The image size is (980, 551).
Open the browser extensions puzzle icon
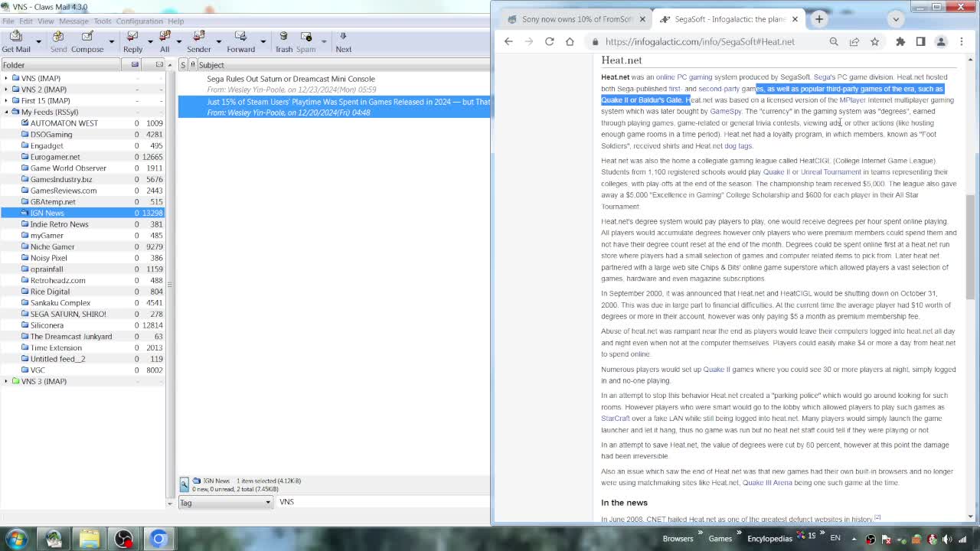click(900, 41)
